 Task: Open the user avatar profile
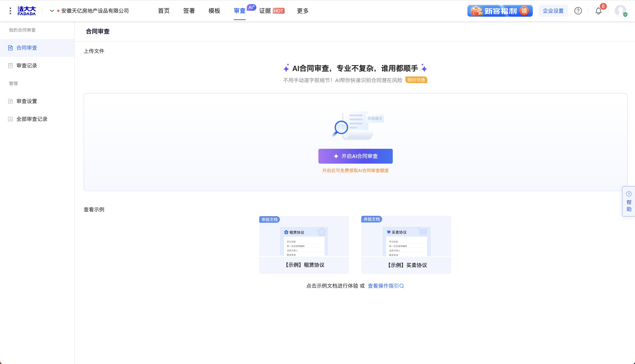pos(620,11)
